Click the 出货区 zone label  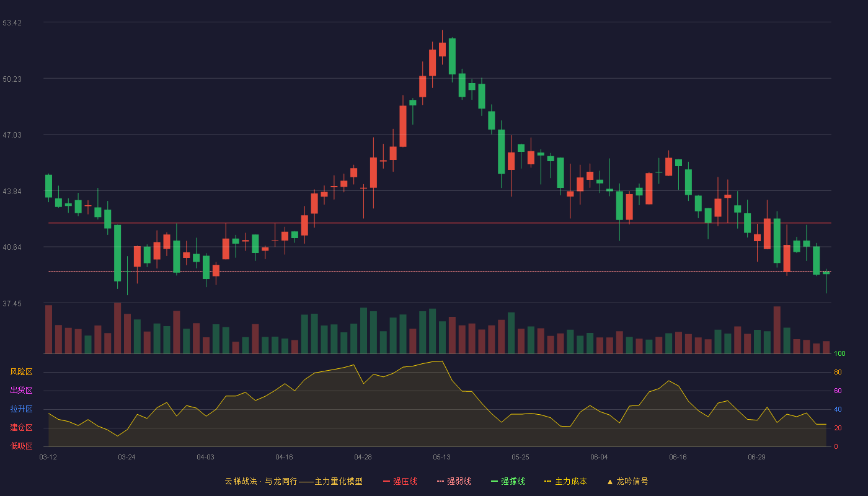pyautogui.click(x=21, y=391)
